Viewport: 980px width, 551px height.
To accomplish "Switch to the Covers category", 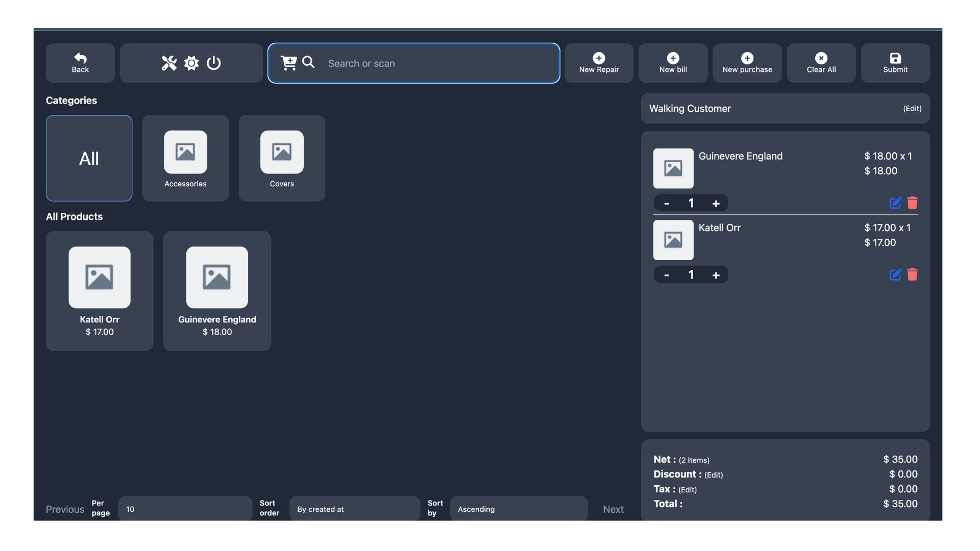I will click(282, 158).
